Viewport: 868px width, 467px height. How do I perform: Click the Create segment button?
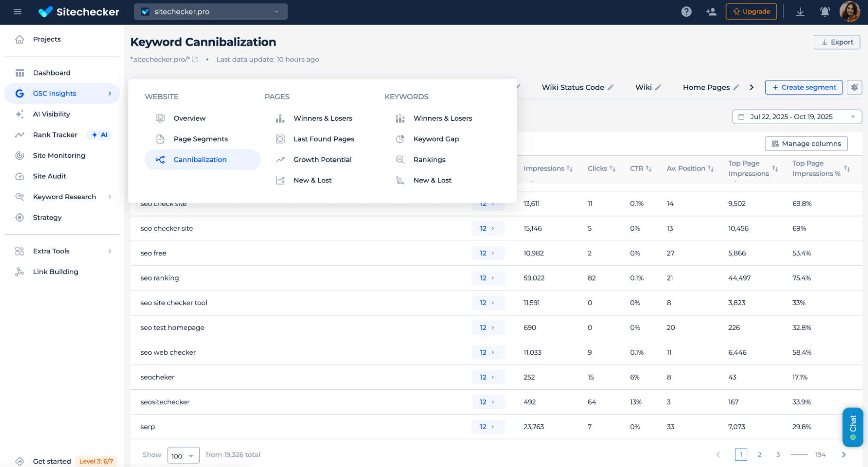(803, 87)
